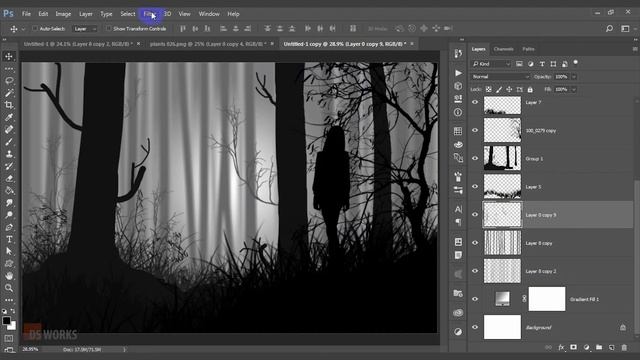Open Move tool preset picker arrow

[x=23, y=29]
